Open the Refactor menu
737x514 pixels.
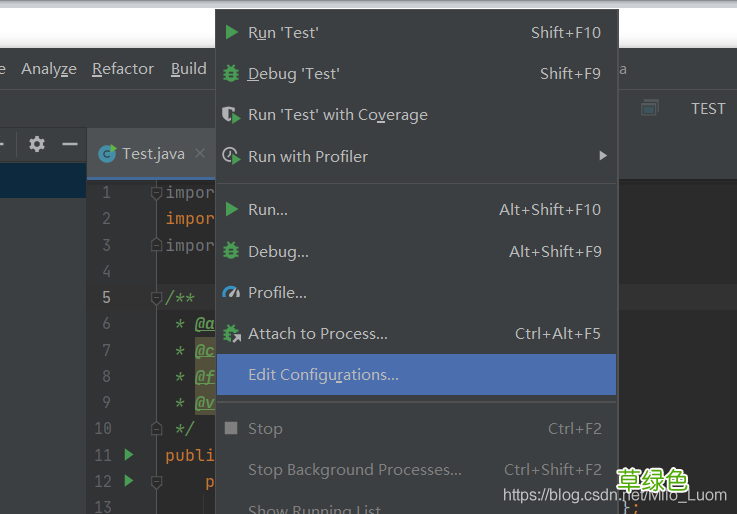[x=123, y=69]
